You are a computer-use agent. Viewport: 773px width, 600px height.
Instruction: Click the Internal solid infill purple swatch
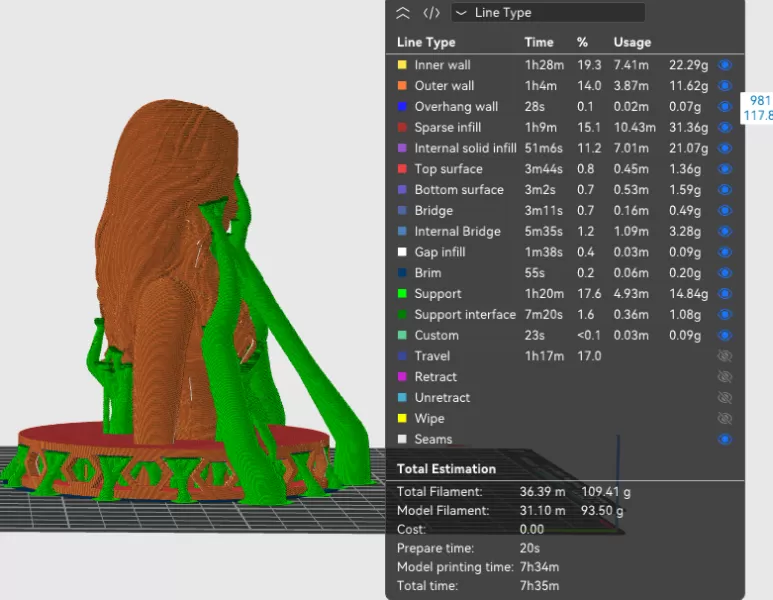click(x=402, y=148)
